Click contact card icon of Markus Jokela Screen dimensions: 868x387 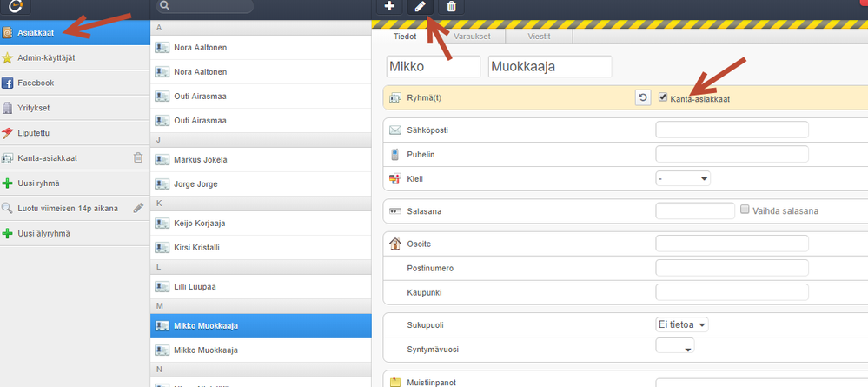(x=162, y=160)
